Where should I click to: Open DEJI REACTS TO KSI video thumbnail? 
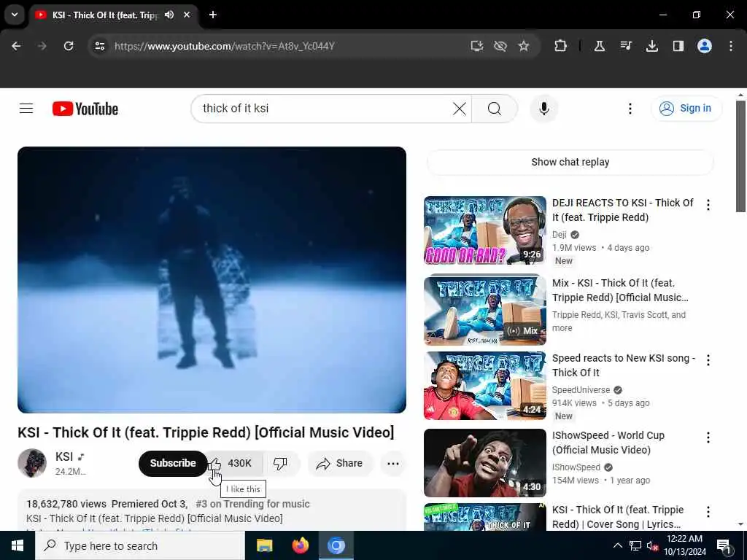pos(485,230)
